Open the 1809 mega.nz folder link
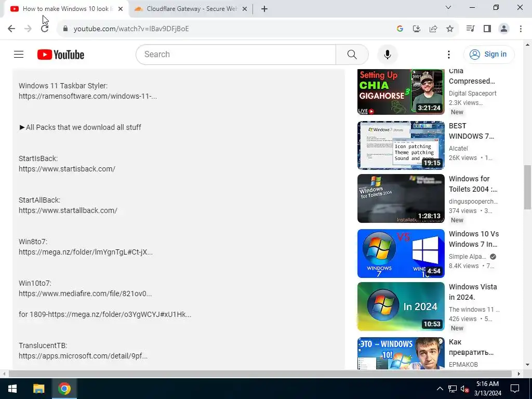 (119, 314)
